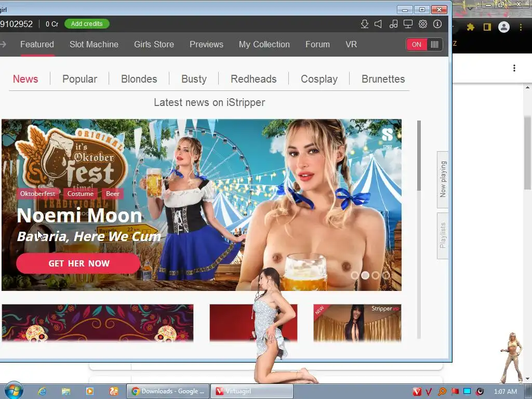
Task: Select the first carousel dot
Action: click(x=355, y=275)
